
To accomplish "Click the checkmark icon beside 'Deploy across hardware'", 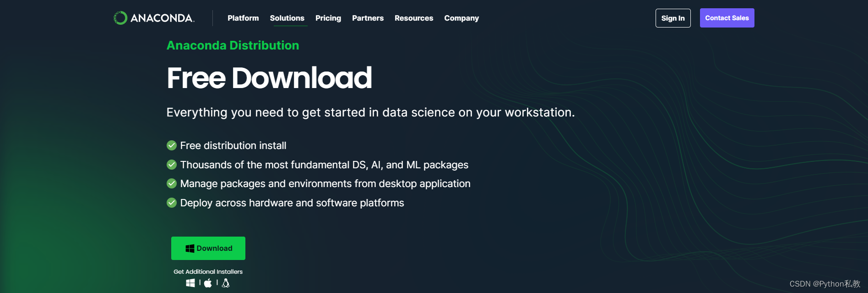I will click(172, 203).
